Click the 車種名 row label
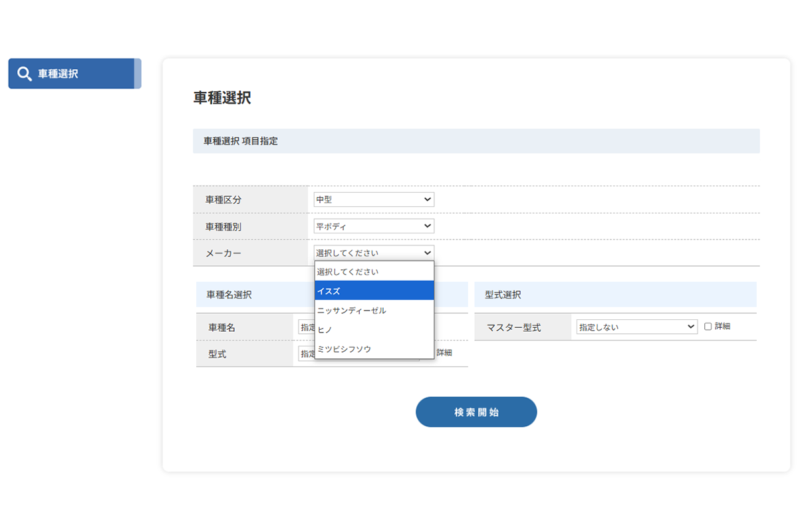The height and width of the screenshot is (532, 798). pos(221,327)
